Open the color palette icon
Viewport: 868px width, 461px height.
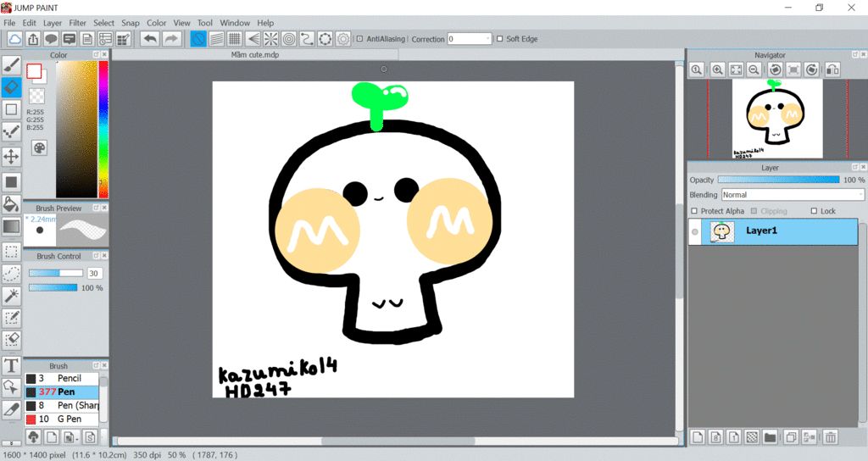pos(39,147)
